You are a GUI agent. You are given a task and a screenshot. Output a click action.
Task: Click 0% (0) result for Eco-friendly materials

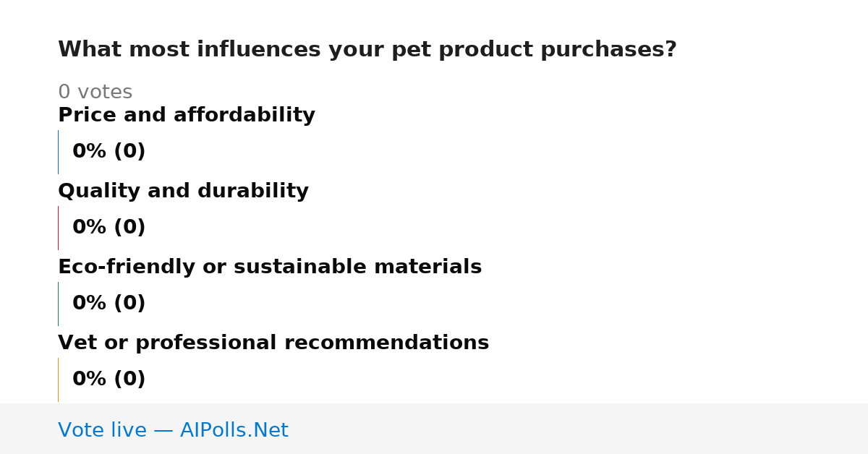(x=109, y=304)
